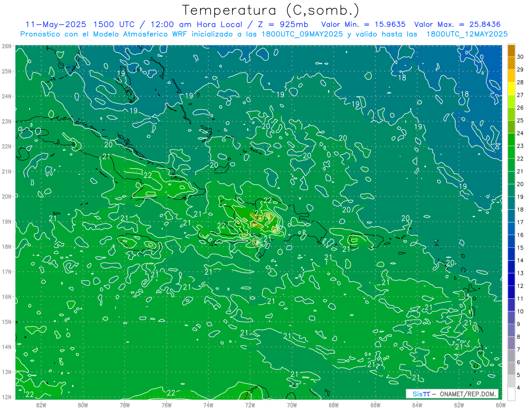532x411 pixels.
Task: Pick the brown swatch above legend value 30
Action: 511,51
